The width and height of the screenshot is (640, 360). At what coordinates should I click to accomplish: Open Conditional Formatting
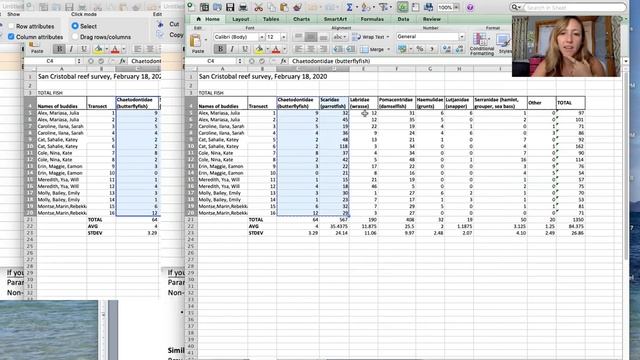coord(482,44)
